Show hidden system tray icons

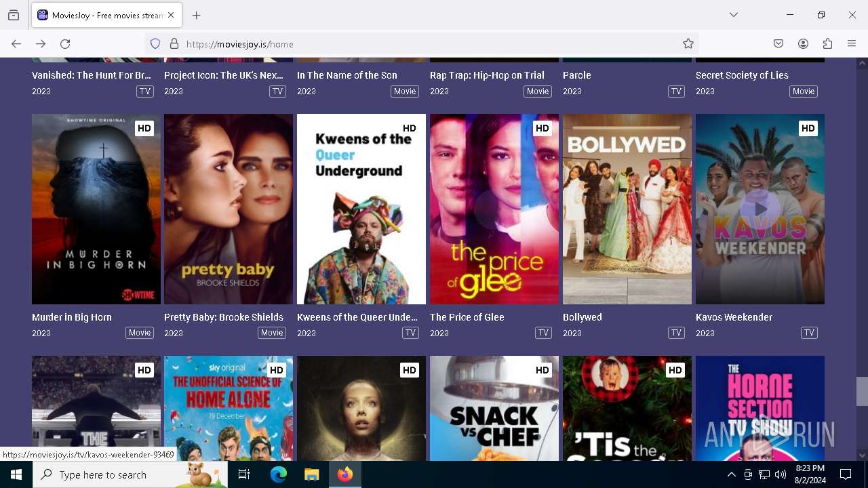(731, 474)
